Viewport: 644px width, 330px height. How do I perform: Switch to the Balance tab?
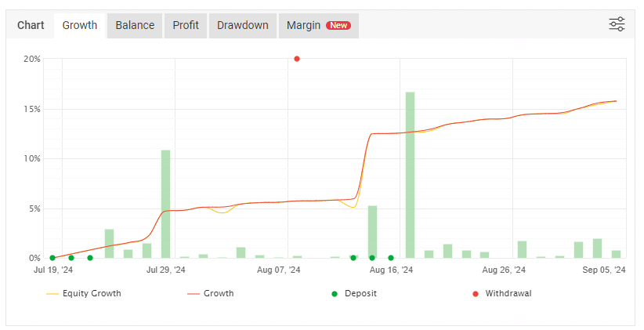(x=135, y=25)
